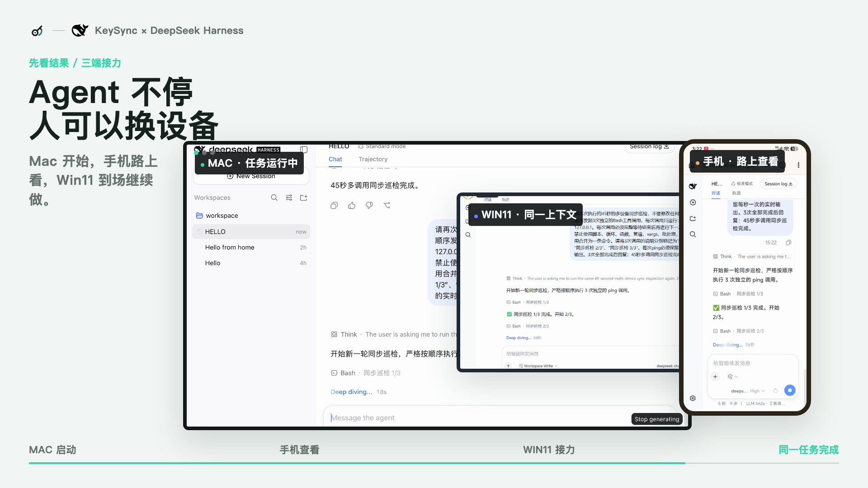The width and height of the screenshot is (868, 488).
Task: Expand the Think block on phone
Action: pos(752,256)
